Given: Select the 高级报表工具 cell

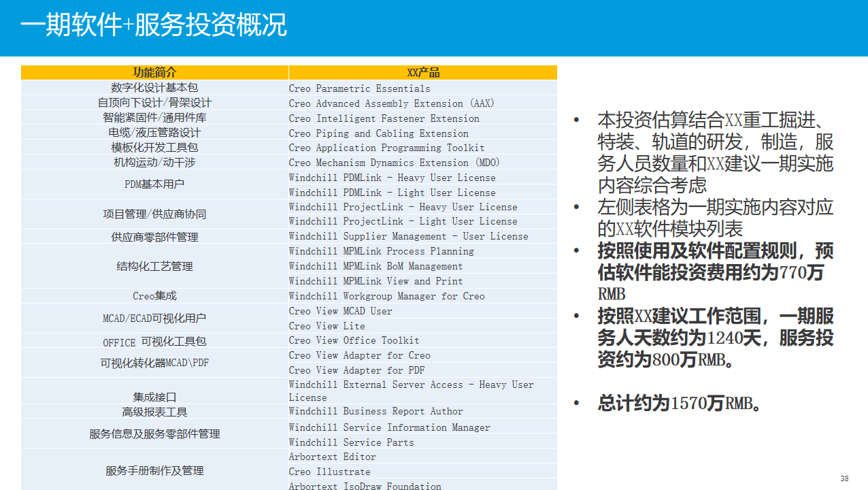Looking at the screenshot, I should [x=154, y=412].
